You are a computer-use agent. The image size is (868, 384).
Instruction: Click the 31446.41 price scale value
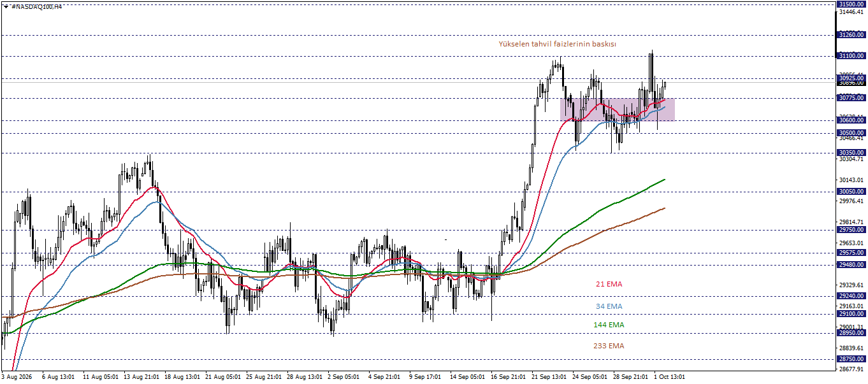click(851, 12)
